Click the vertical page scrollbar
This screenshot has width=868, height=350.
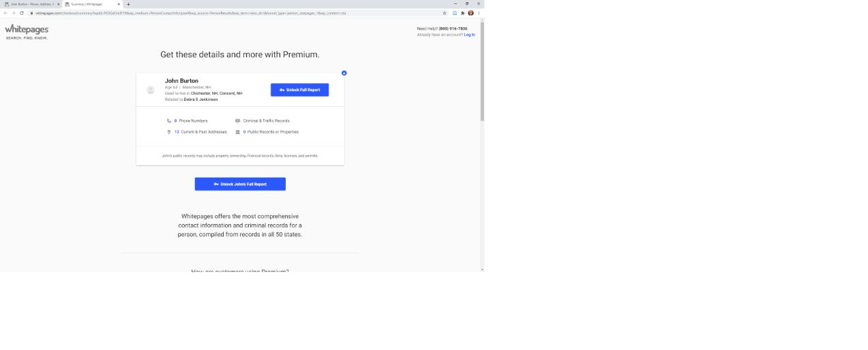pyautogui.click(x=482, y=71)
